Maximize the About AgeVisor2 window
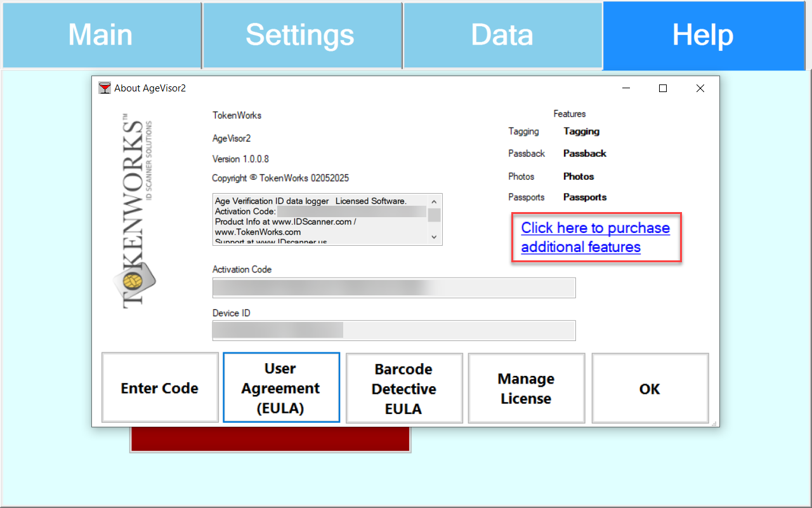Screen dimensions: 812x508 coord(663,88)
